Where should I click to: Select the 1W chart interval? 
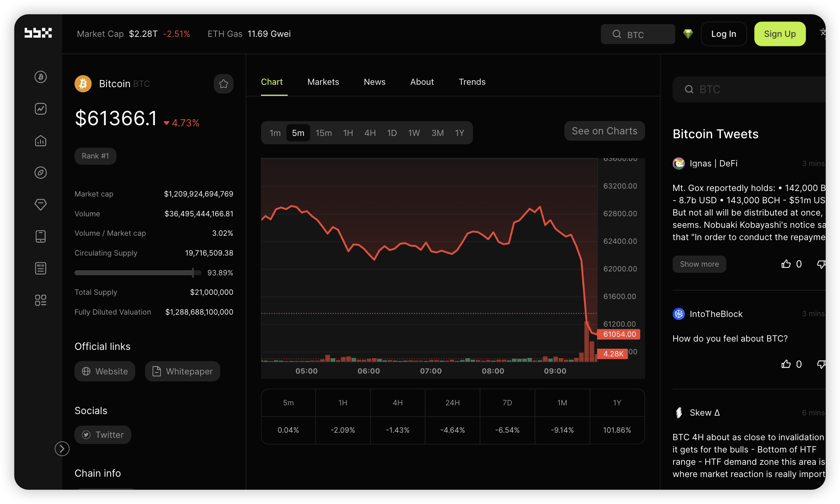[414, 133]
